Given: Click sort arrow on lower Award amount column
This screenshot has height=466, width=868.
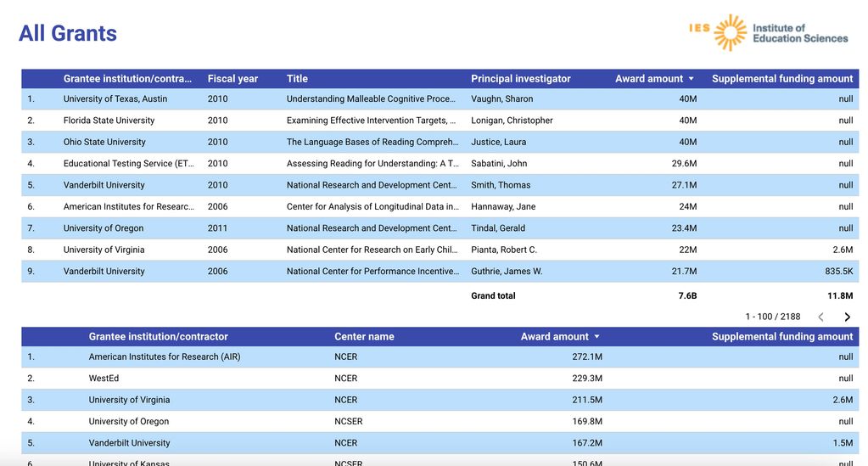Looking at the screenshot, I should click(596, 337).
